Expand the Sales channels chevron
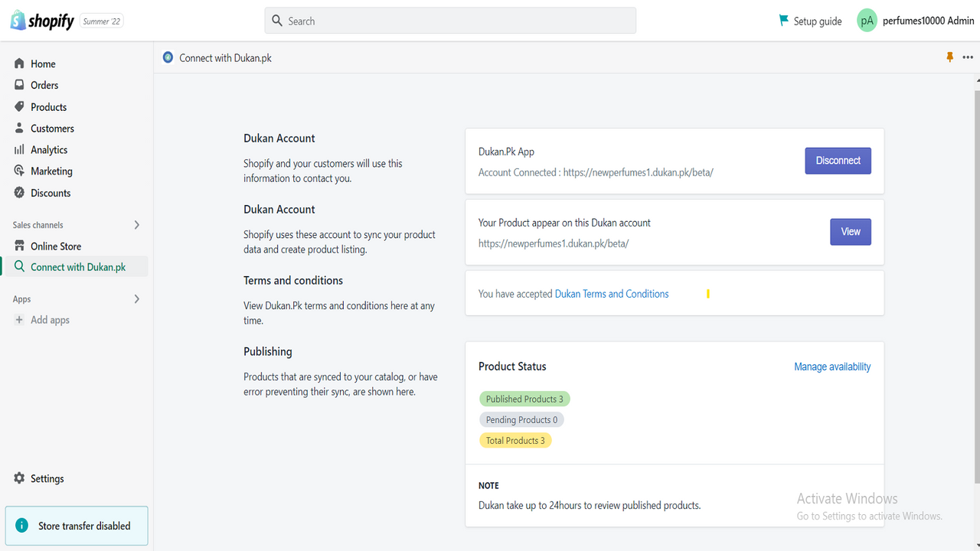 tap(137, 225)
